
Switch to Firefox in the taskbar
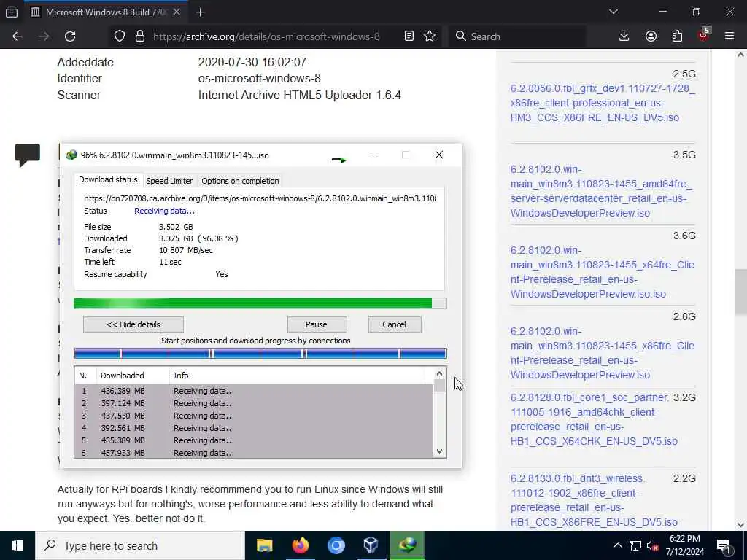point(300,545)
